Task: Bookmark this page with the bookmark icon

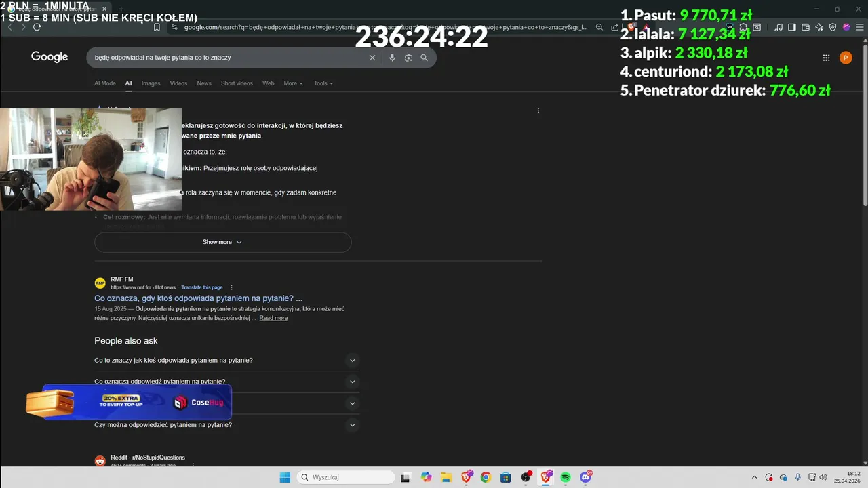Action: [x=157, y=27]
